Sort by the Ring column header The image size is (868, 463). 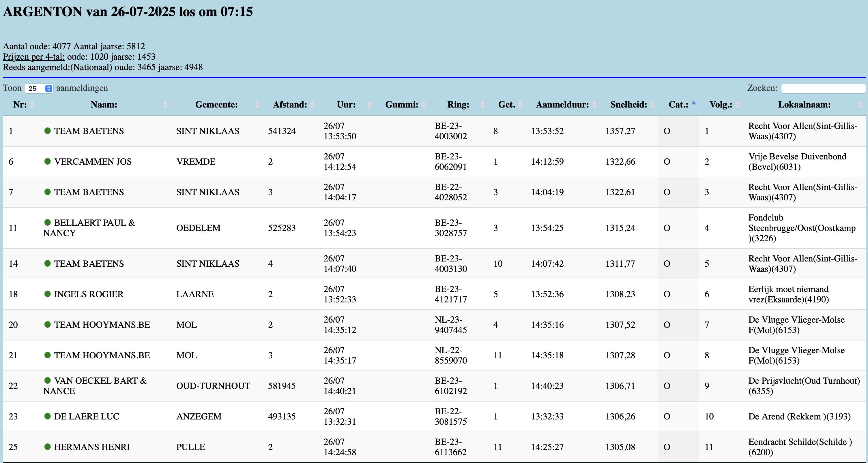coord(458,105)
